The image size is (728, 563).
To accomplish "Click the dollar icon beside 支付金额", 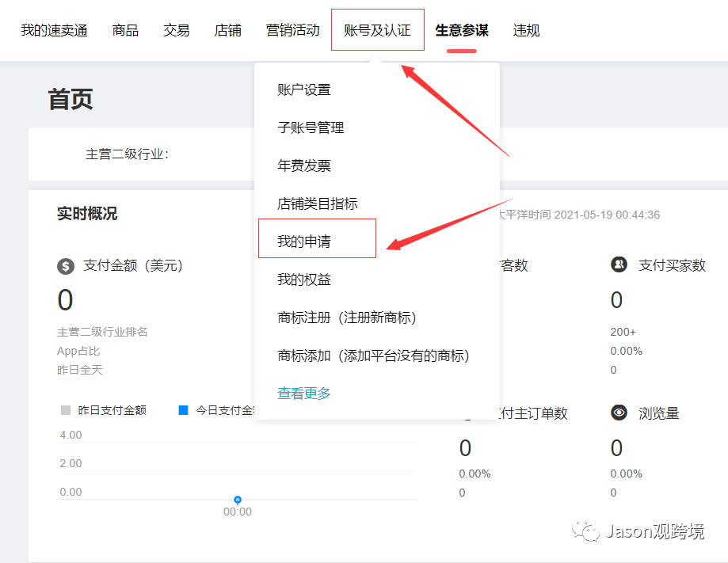I will pyautogui.click(x=63, y=265).
